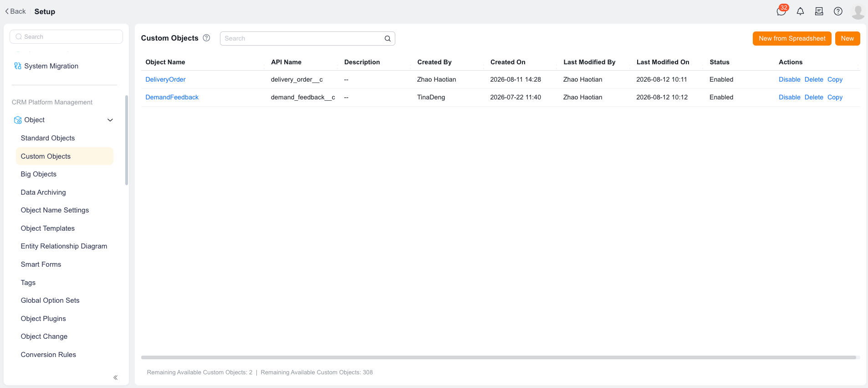This screenshot has height=388, width=868.
Task: Open the user avatar menu
Action: click(858, 12)
